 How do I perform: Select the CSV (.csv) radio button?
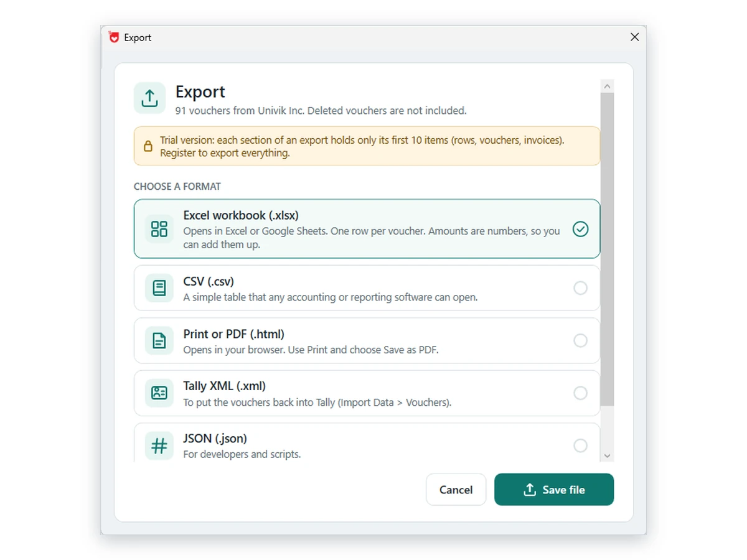pyautogui.click(x=580, y=288)
